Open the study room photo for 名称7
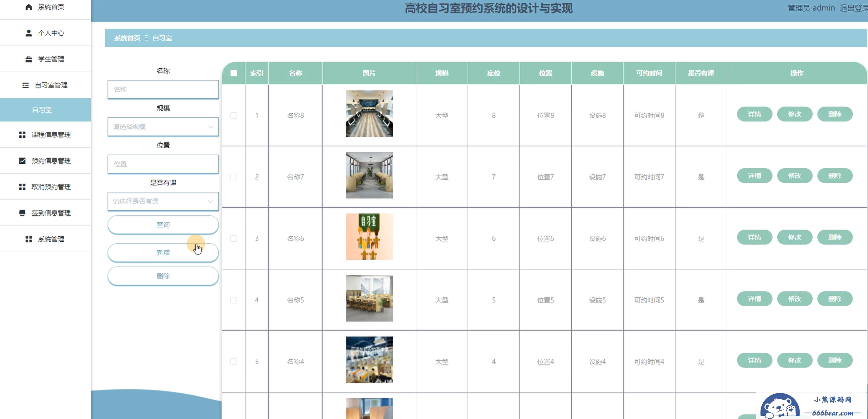The width and height of the screenshot is (868, 419). tap(369, 175)
